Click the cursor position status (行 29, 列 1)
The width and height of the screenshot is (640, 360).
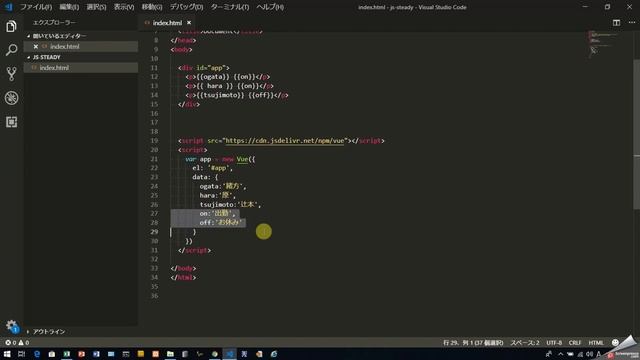click(x=473, y=343)
